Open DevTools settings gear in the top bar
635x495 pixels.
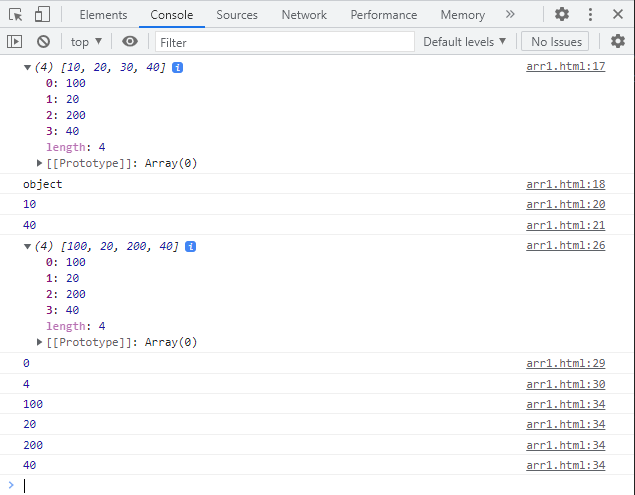click(x=562, y=15)
